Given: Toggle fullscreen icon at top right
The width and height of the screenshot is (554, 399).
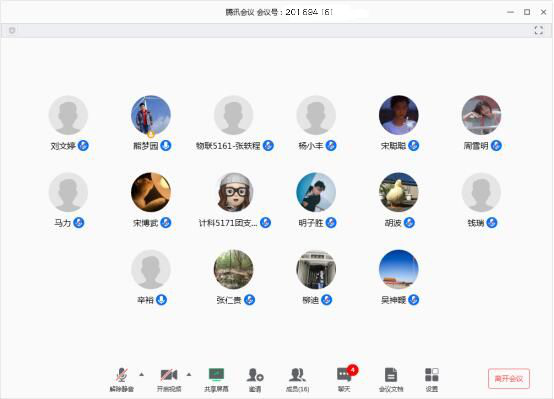Looking at the screenshot, I should [x=538, y=30].
